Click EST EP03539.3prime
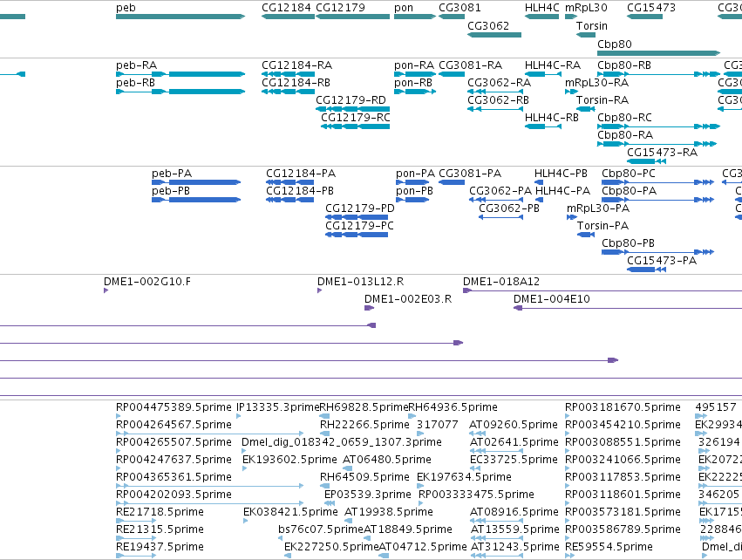This screenshot has height=560, width=742. (x=330, y=503)
